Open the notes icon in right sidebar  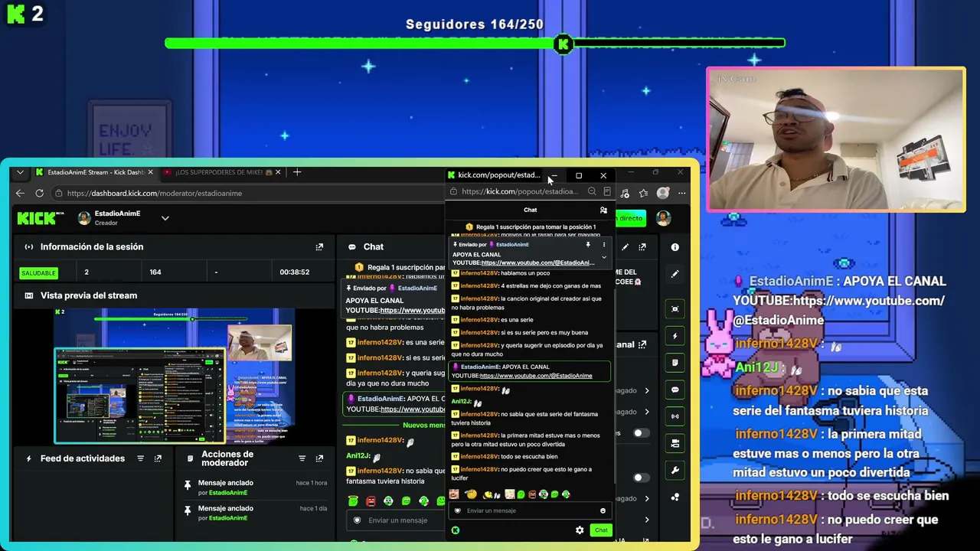pyautogui.click(x=675, y=363)
